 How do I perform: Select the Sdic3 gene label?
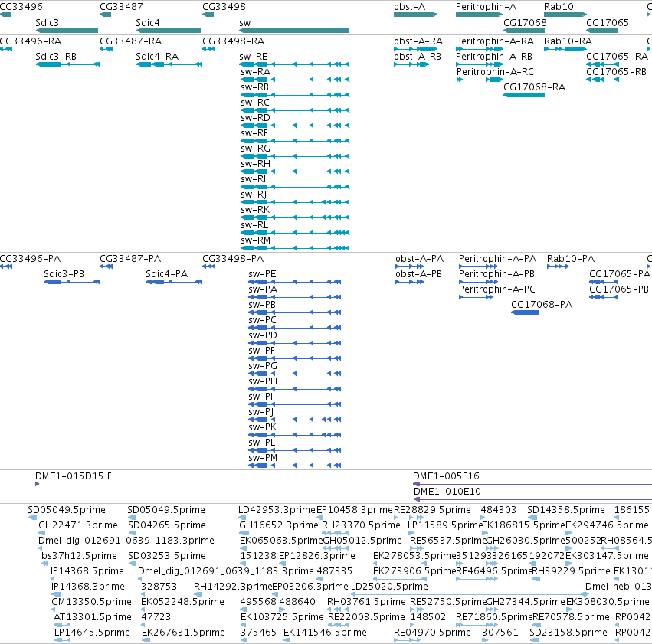tap(47, 22)
